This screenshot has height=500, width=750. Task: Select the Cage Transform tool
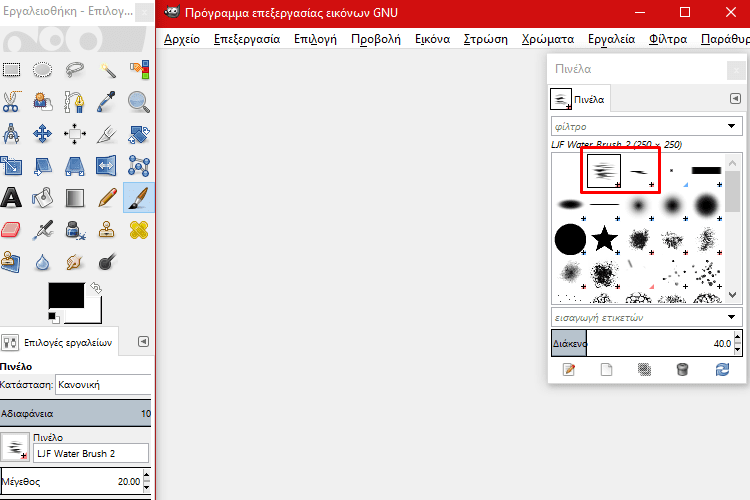point(139,166)
